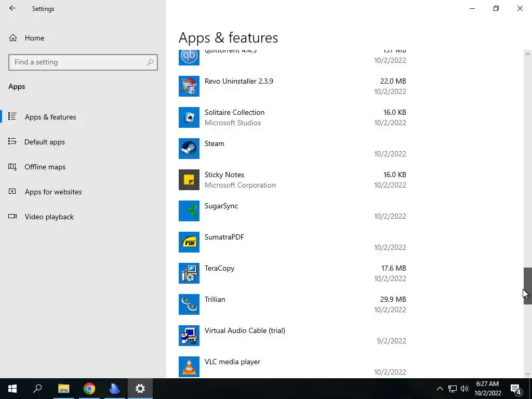The width and height of the screenshot is (532, 399).
Task: Click the search magnifier in Find a setting
Action: [150, 62]
